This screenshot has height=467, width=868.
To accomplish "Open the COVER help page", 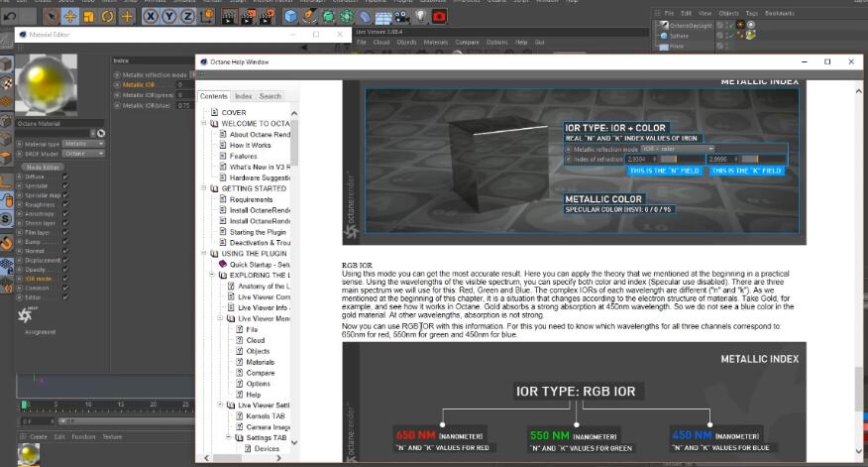I will pyautogui.click(x=234, y=112).
